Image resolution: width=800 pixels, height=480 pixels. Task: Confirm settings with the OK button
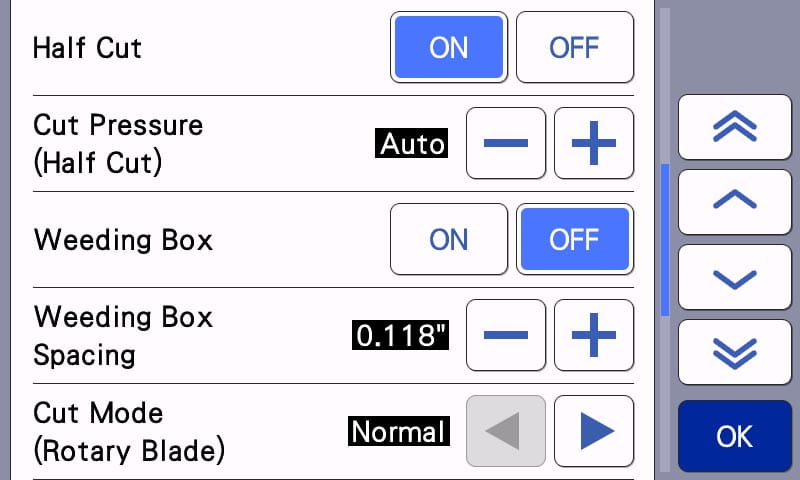point(734,436)
